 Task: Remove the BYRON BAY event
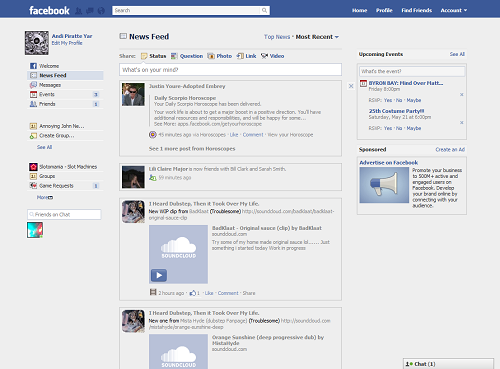tap(462, 95)
